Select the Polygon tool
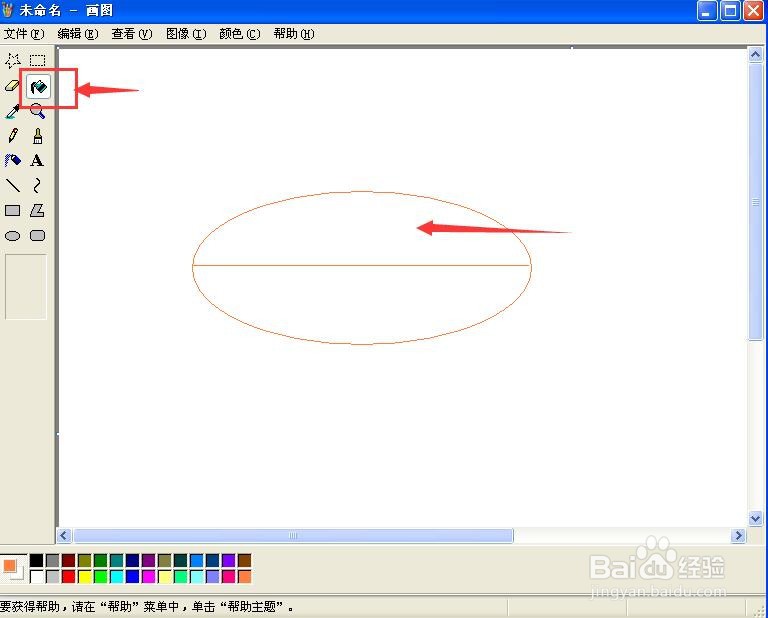The height and width of the screenshot is (618, 768). [38, 211]
